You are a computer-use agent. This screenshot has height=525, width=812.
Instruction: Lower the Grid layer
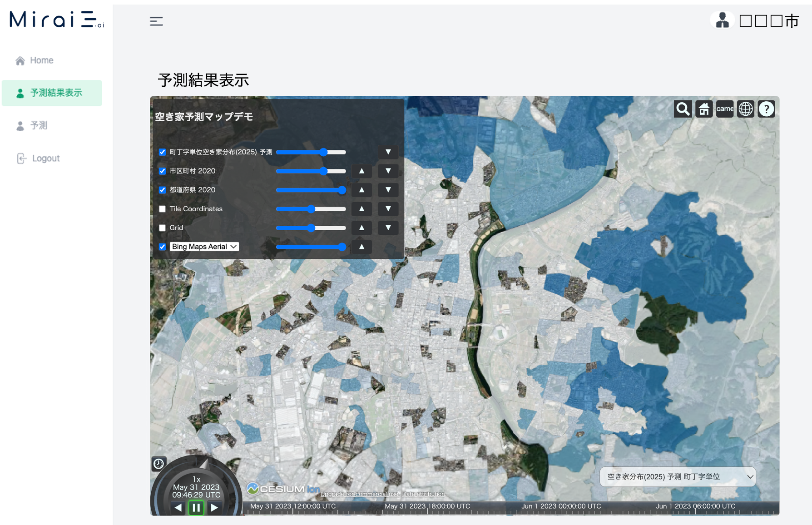(x=388, y=228)
